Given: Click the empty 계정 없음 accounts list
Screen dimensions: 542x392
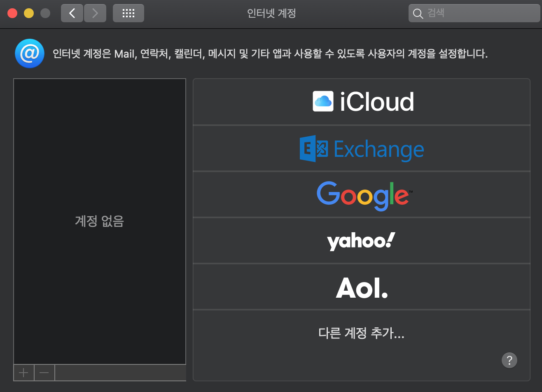Looking at the screenshot, I should (100, 221).
